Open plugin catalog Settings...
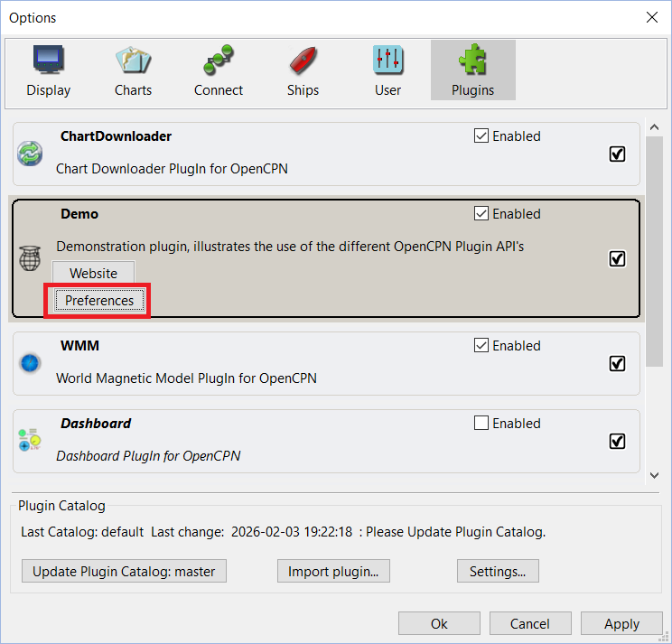This screenshot has width=672, height=644. pos(498,571)
